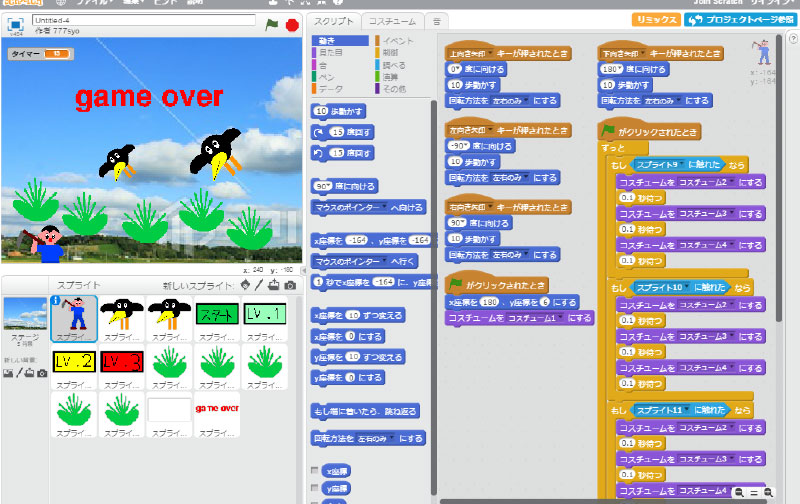The height and width of the screenshot is (504, 800).
Task: Select the 調べる block category
Action: 394,65
